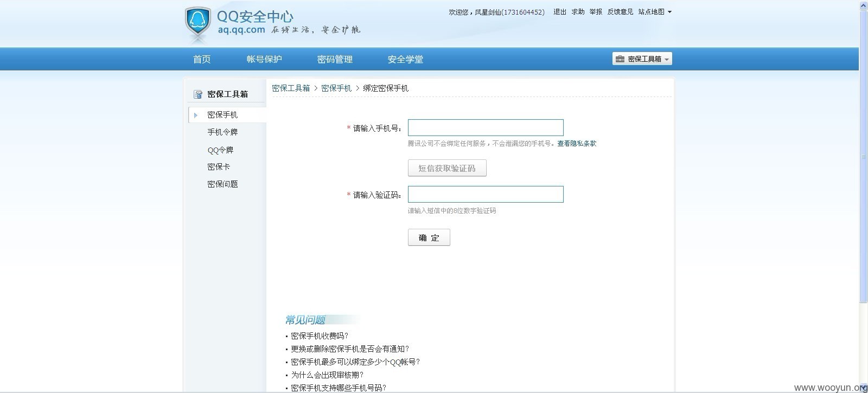The height and width of the screenshot is (393, 868).
Task: Click the scrollbar up arrow
Action: [x=864, y=5]
